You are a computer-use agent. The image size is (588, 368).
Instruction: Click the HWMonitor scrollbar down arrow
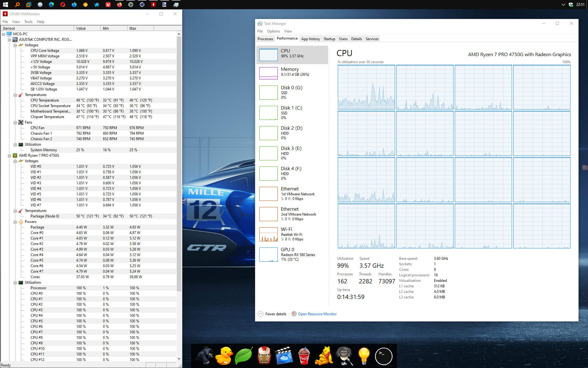point(179,358)
